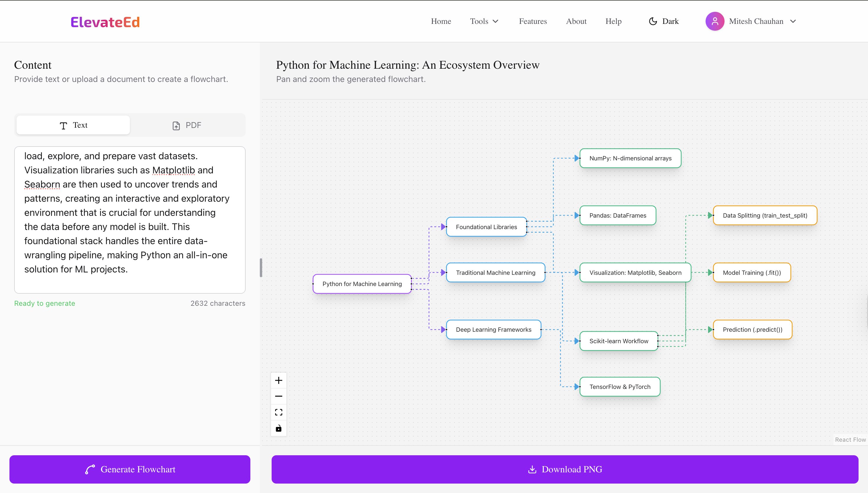The width and height of the screenshot is (868, 493).
Task: Click the ElevateEd logo
Action: 105,22
